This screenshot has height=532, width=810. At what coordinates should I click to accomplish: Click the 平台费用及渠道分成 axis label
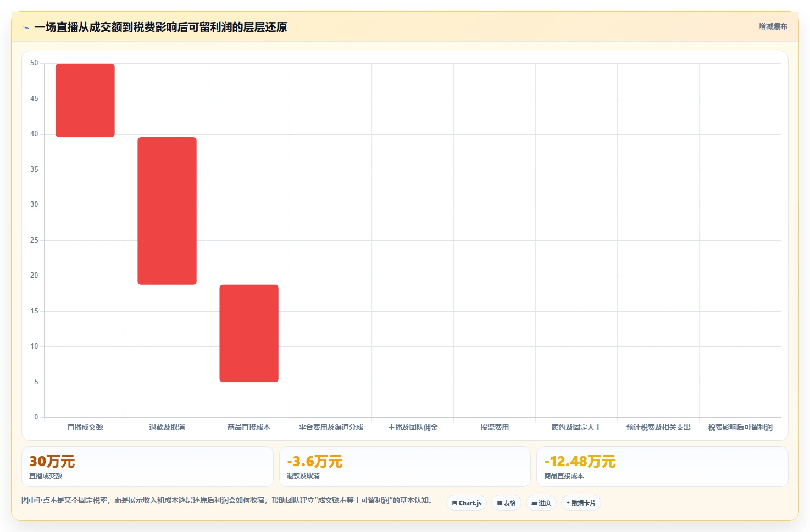coord(331,427)
